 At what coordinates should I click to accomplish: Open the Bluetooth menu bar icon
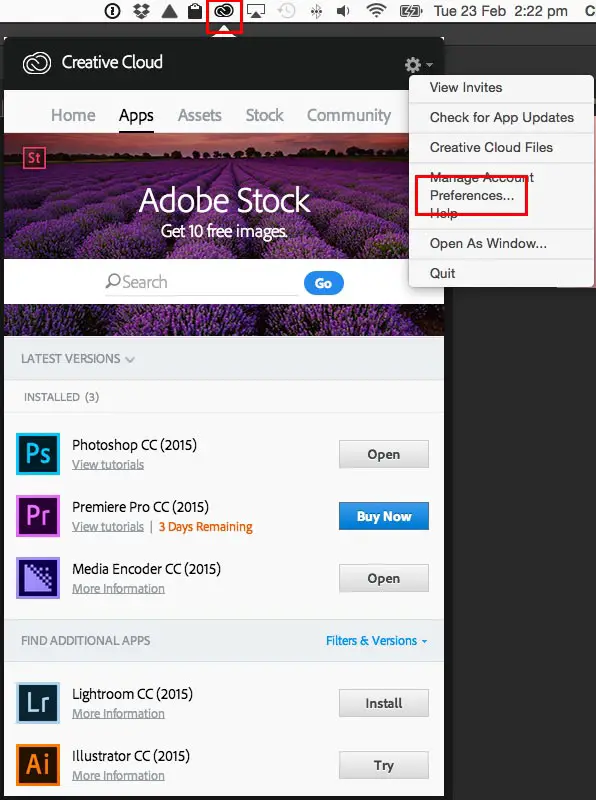(316, 11)
